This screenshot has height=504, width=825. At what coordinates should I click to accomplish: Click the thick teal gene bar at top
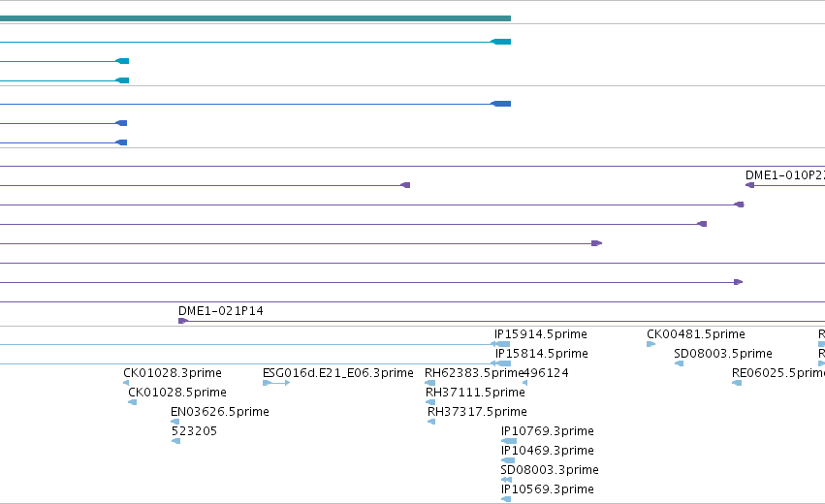pos(255,18)
